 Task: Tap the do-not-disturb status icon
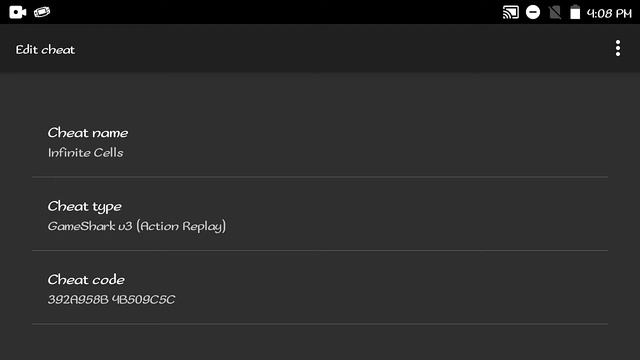(x=533, y=12)
